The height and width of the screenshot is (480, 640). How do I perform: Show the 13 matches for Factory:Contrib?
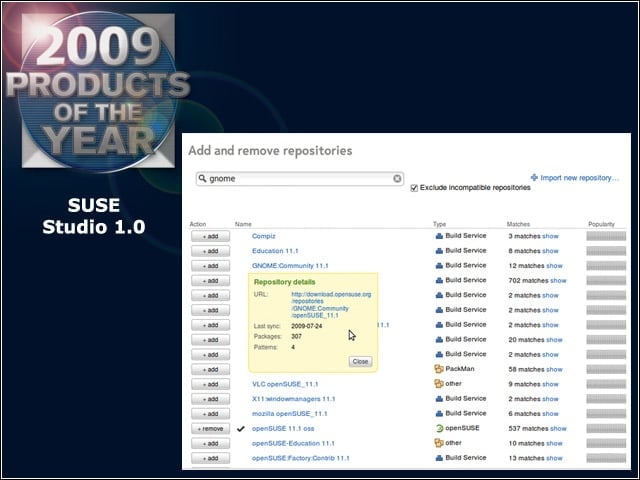(x=554, y=458)
